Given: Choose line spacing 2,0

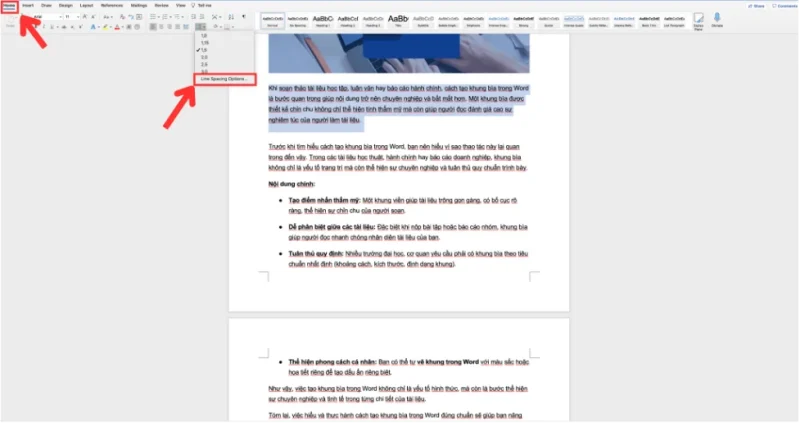Looking at the screenshot, I should point(204,57).
